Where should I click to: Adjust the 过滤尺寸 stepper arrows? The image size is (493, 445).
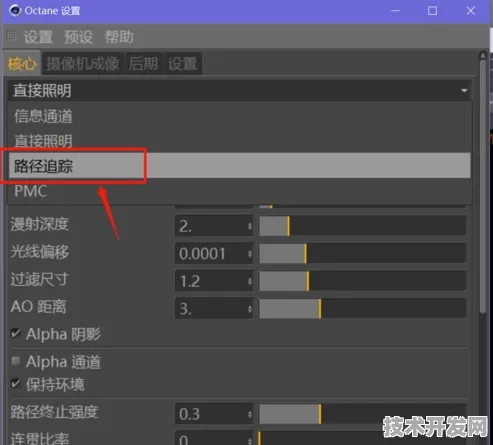(250, 281)
